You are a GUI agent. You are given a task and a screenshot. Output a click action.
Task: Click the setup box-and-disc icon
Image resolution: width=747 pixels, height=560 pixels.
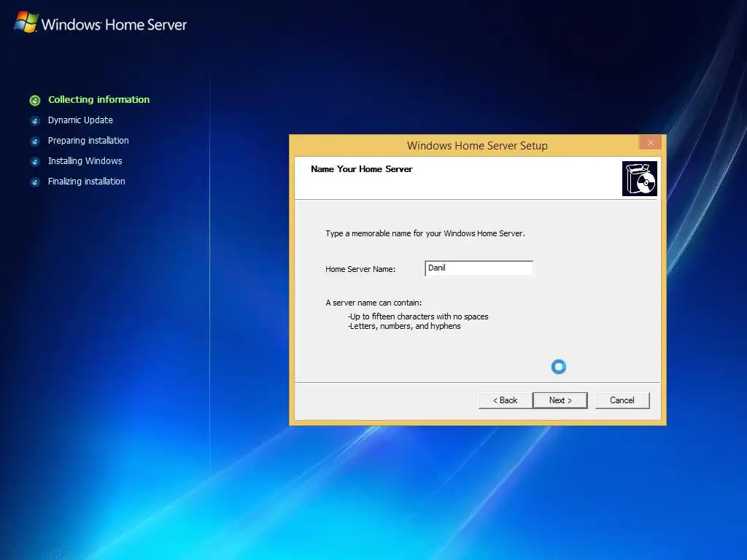click(x=639, y=179)
